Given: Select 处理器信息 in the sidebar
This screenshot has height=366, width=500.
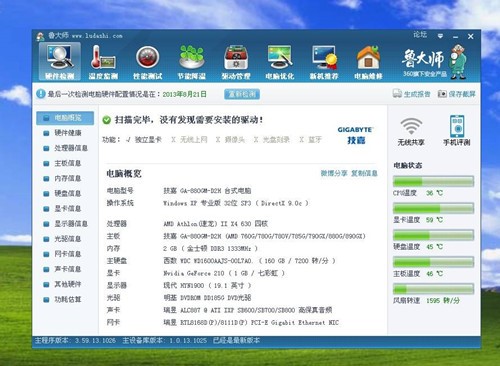Looking at the screenshot, I should [x=65, y=148].
